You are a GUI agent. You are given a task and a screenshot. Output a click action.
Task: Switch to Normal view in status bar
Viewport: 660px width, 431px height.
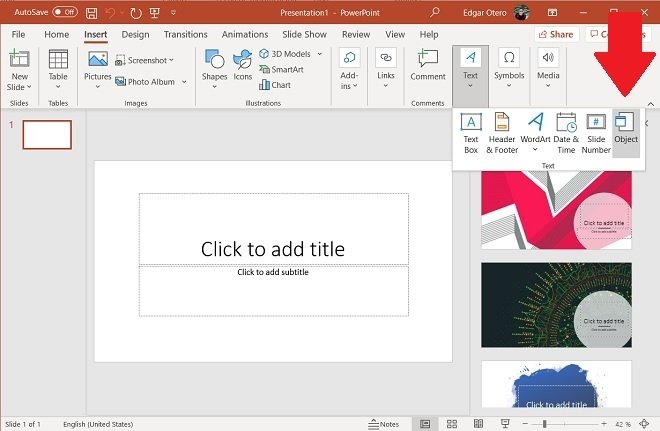(425, 423)
